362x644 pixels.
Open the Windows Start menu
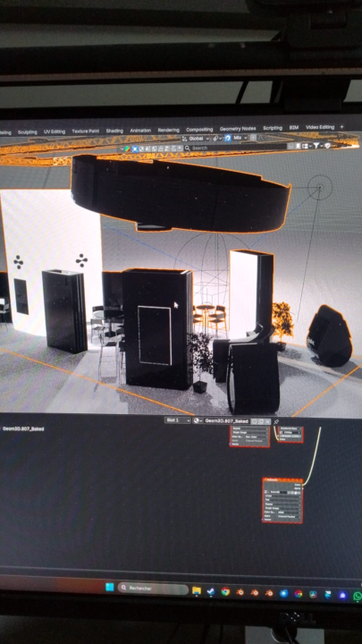click(110, 588)
